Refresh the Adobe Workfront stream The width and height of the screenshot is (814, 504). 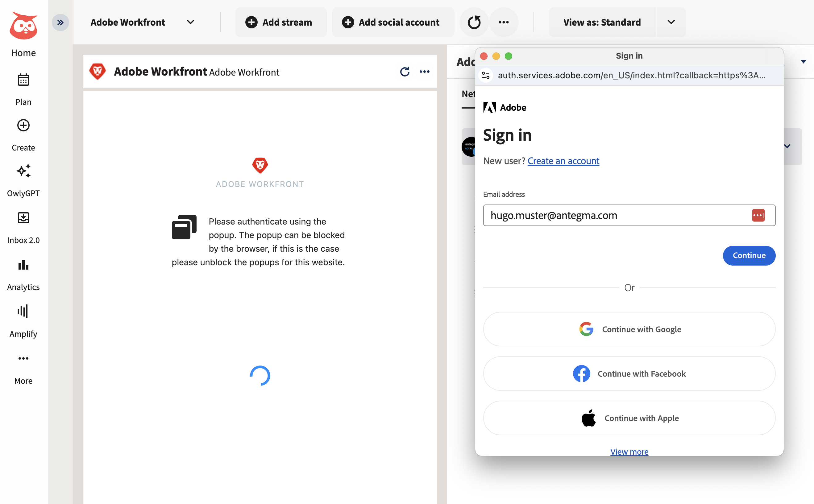[x=405, y=72]
